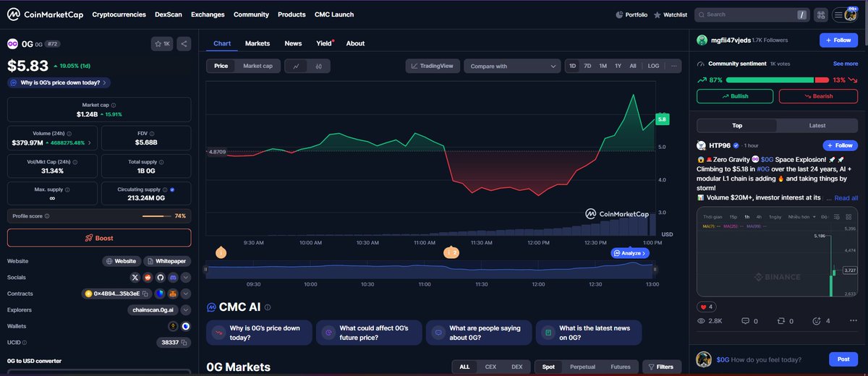Viewport: 868px width, 376px height.
Task: Switch to the About tab
Action: 355,43
